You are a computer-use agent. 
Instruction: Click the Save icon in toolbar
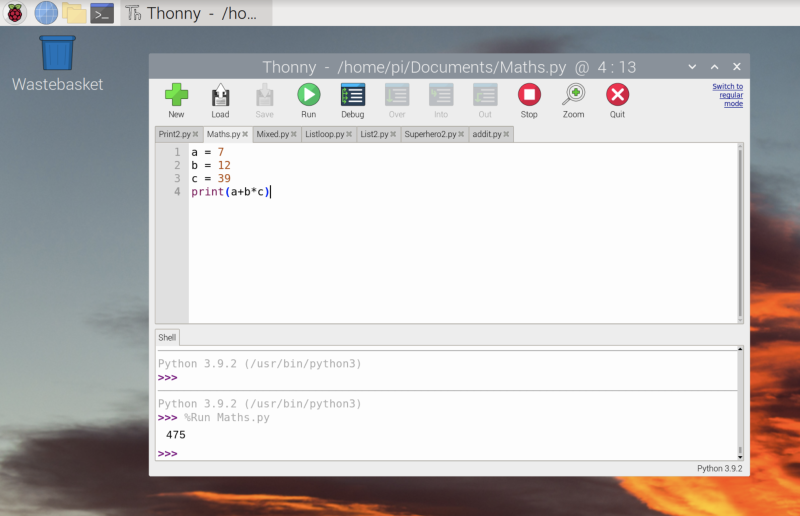264,95
